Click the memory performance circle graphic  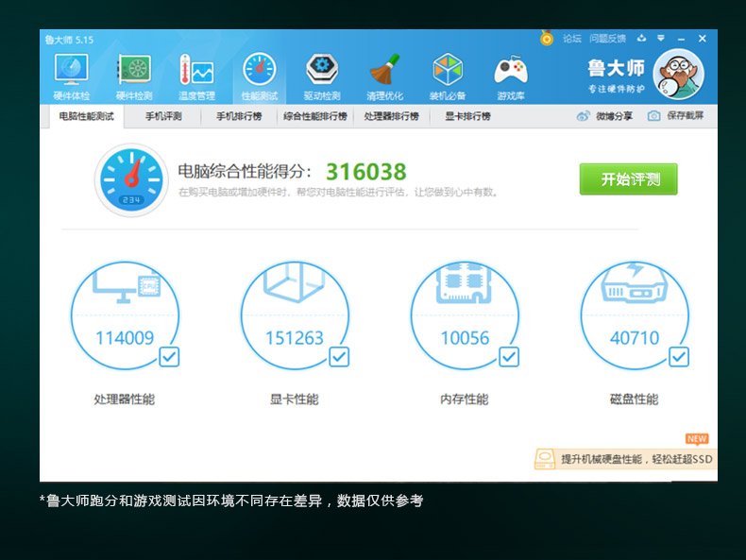click(465, 315)
